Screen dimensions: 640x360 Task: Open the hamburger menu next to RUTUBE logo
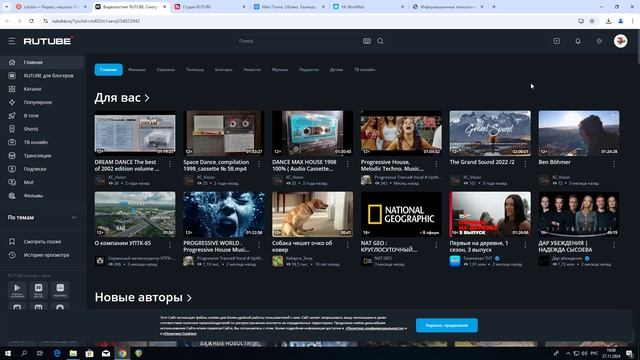12,41
